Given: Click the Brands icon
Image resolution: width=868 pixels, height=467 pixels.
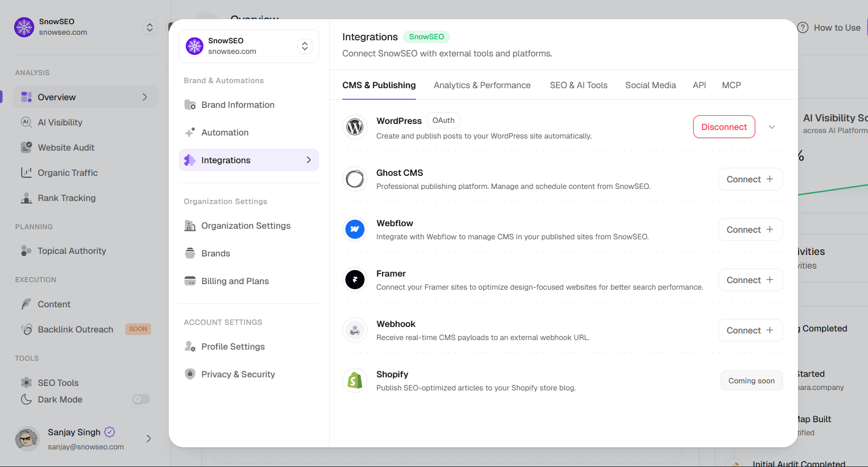Looking at the screenshot, I should [x=190, y=253].
